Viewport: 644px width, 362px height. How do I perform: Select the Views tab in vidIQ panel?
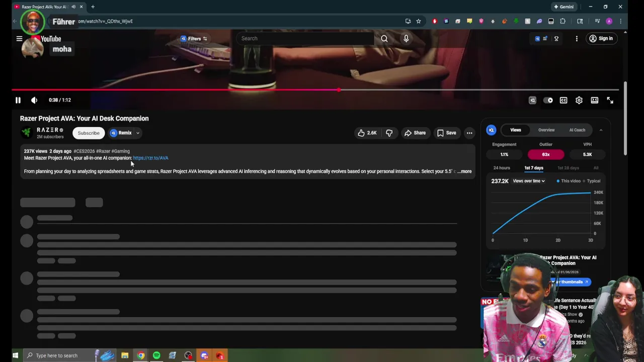point(516,130)
